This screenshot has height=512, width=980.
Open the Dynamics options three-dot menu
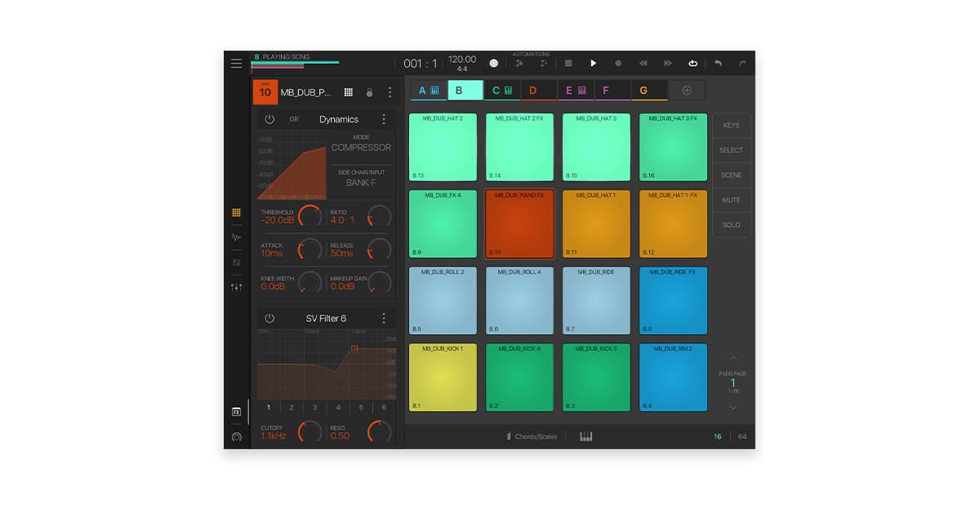[x=382, y=118]
